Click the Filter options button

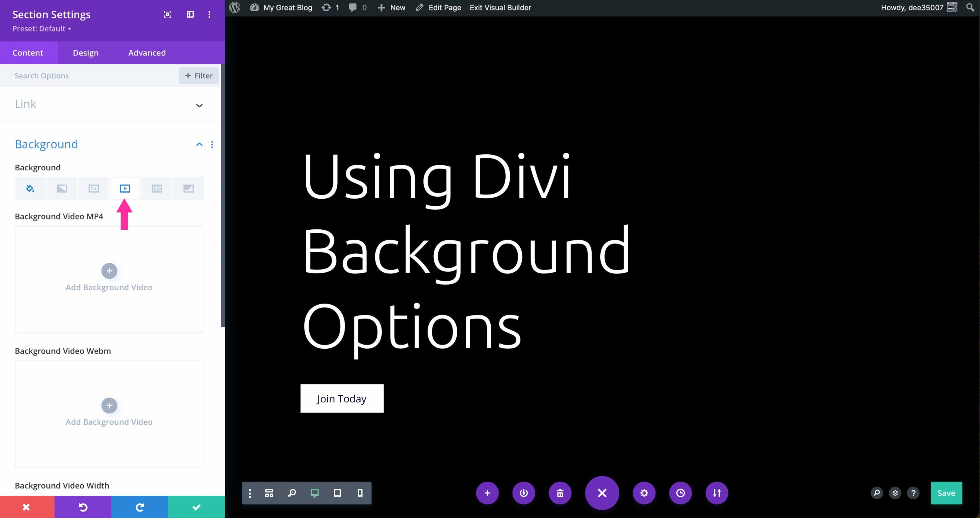click(198, 75)
